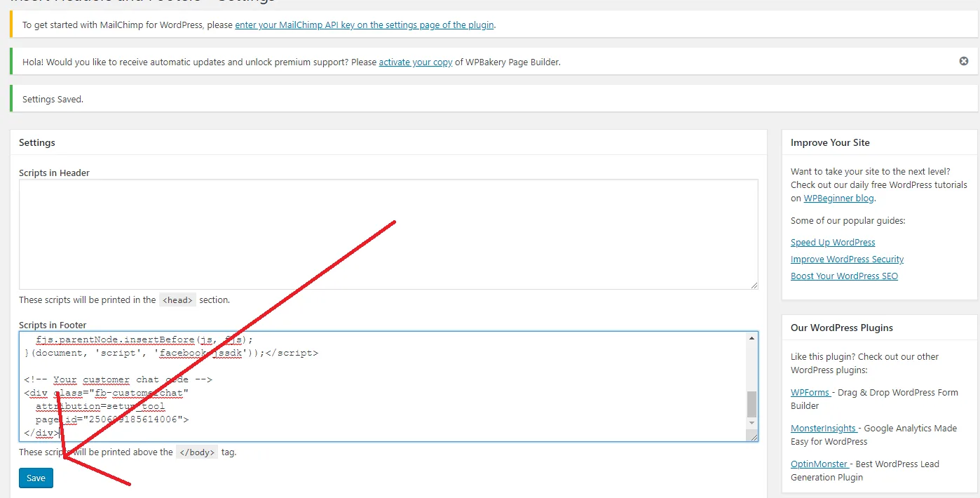Click the footer textarea scrollbar thumb

(x=752, y=404)
